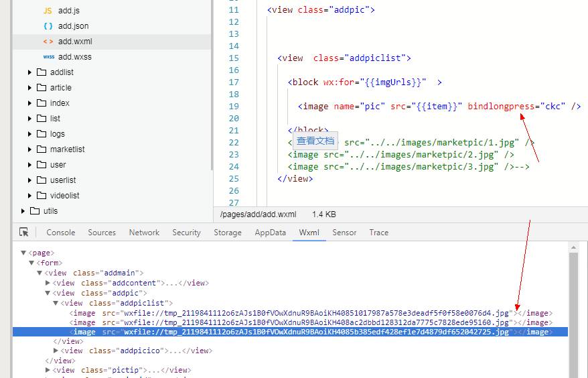This screenshot has width=588, height=378.
Task: Click the file tree vertical scrollbar
Action: click(x=212, y=84)
